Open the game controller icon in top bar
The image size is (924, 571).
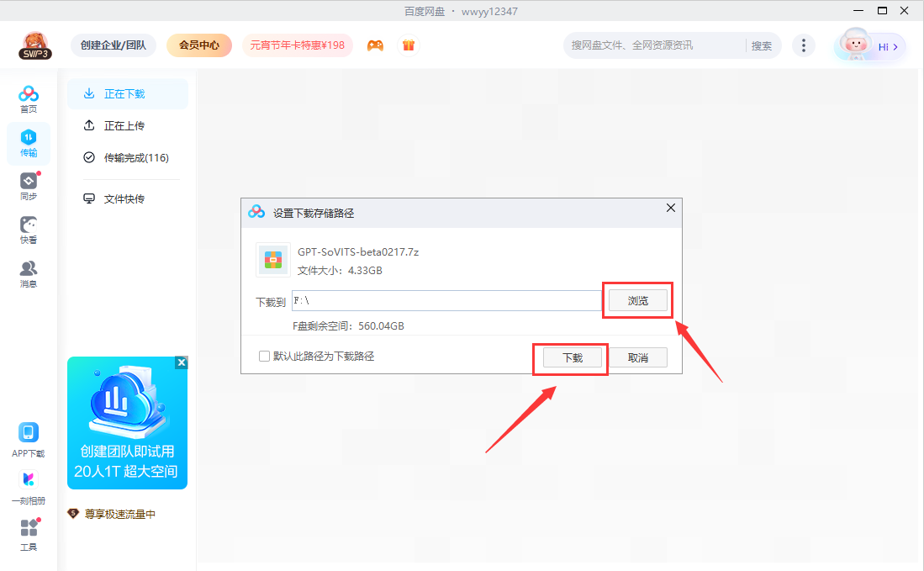click(x=375, y=45)
